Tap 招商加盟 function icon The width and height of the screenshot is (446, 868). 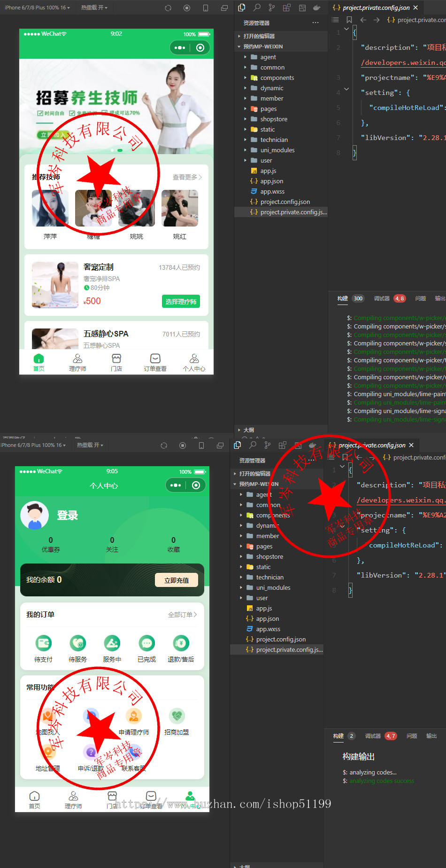[x=177, y=716]
